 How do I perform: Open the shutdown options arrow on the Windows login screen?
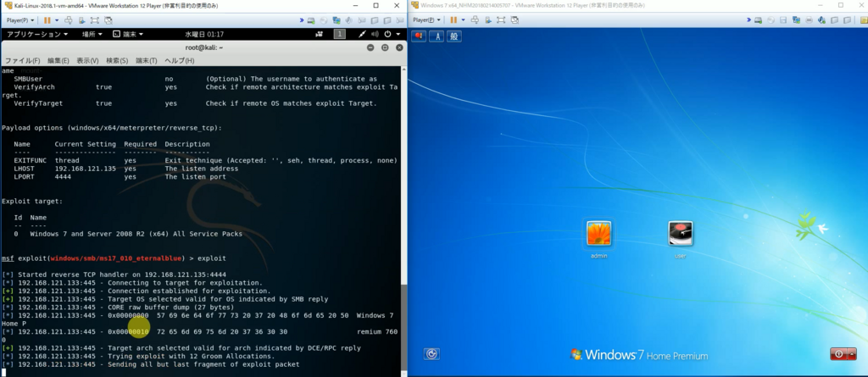[853, 354]
